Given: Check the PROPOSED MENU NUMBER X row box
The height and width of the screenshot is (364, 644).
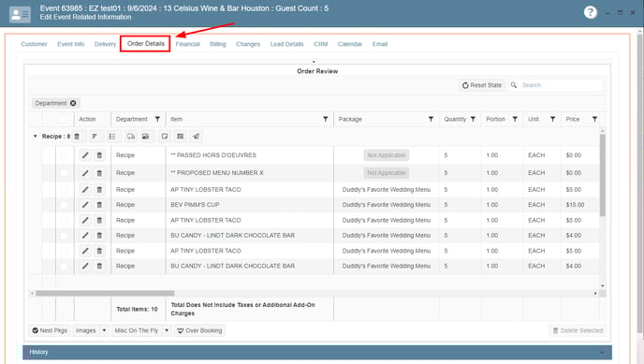Looking at the screenshot, I should coord(64,173).
